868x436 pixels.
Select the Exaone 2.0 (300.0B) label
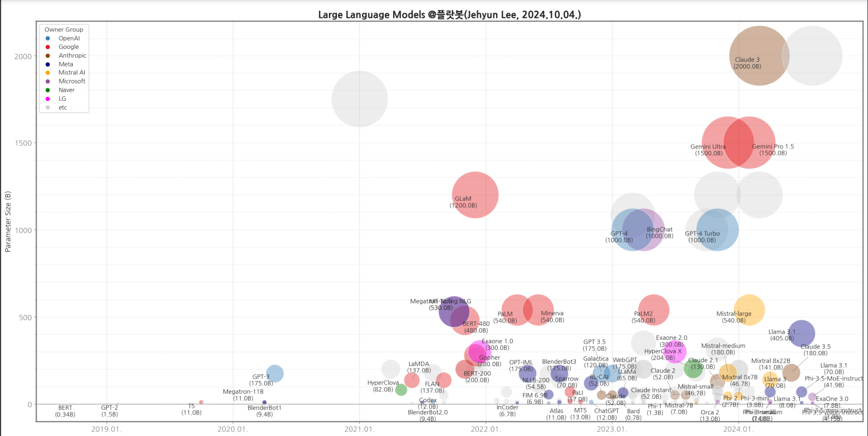[x=671, y=341]
